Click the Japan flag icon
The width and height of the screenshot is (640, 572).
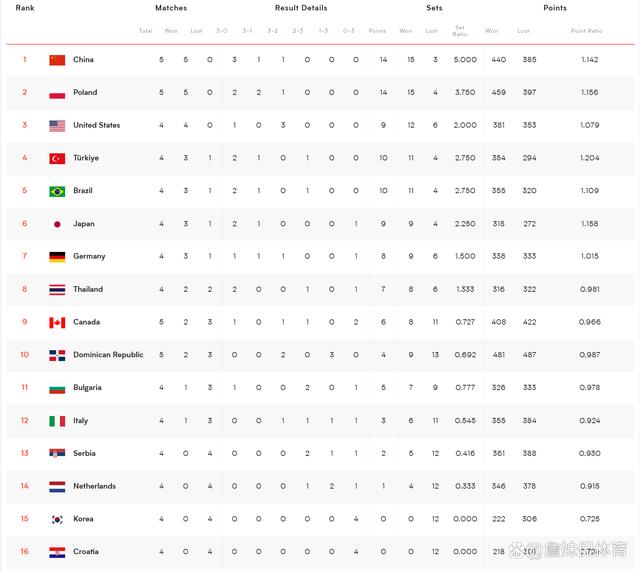coord(57,224)
